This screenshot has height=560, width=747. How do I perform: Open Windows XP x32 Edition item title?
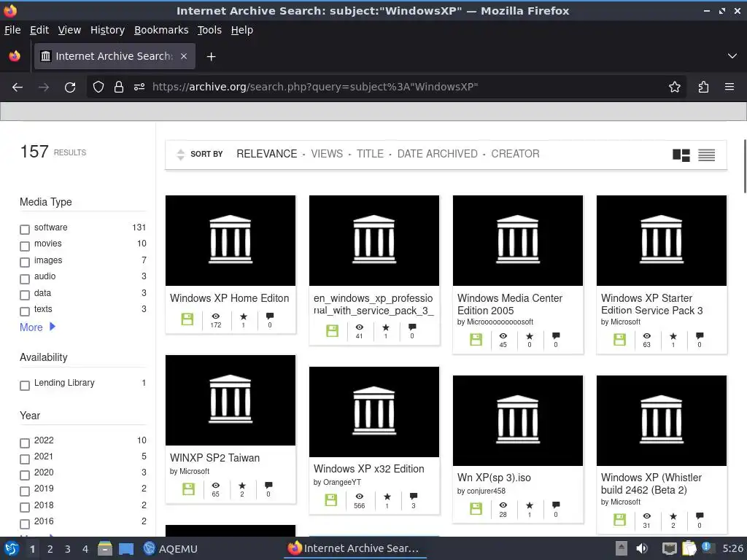click(x=368, y=469)
